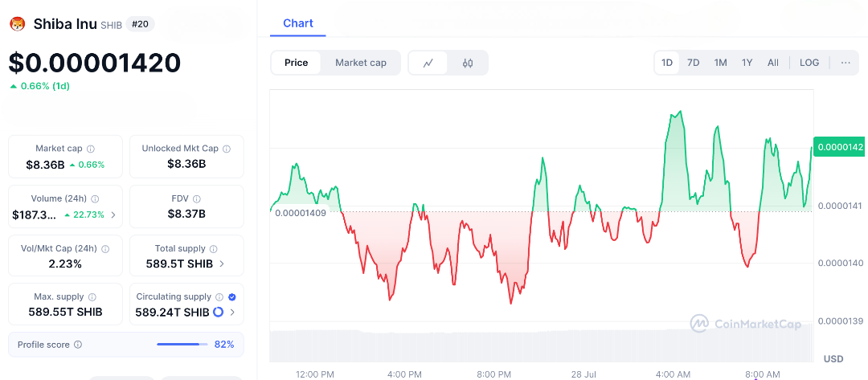This screenshot has height=380, width=868.
Task: Click the 589.55T SHIB max supply value
Action: (x=65, y=312)
